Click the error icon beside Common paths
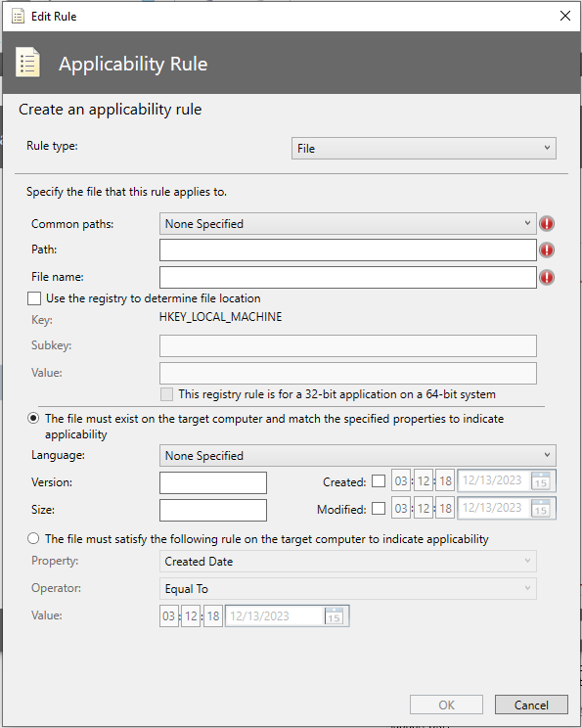The width and height of the screenshot is (582, 728). pyautogui.click(x=547, y=224)
